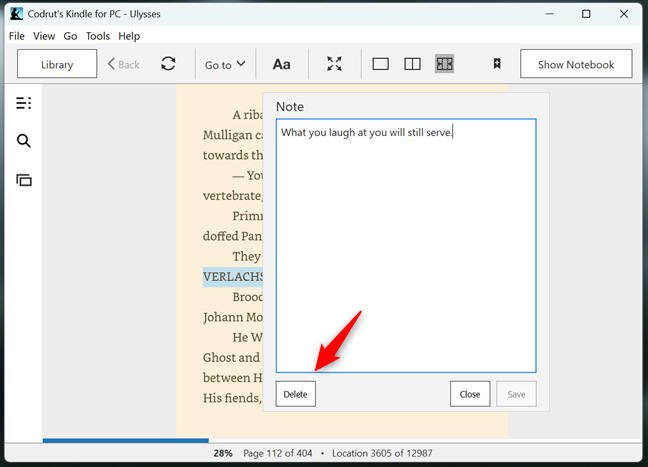Toggle the multi-column view layout
The width and height of the screenshot is (648, 467).
[444, 64]
